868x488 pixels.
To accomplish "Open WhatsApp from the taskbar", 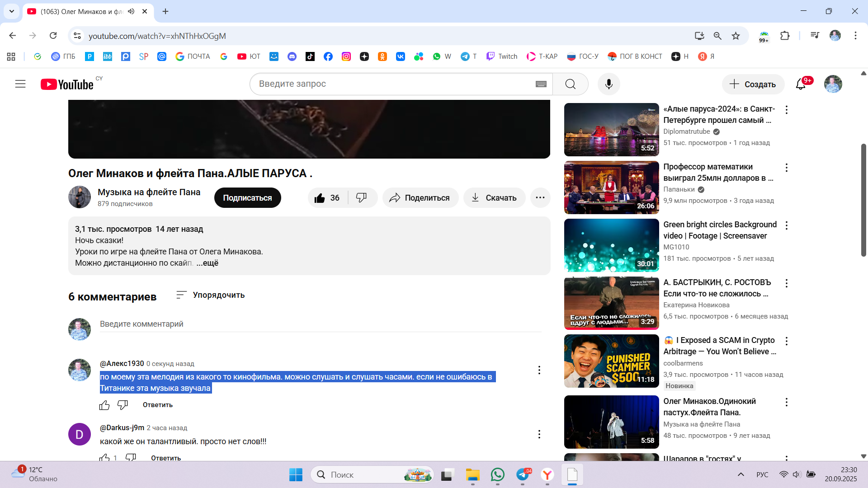I will [x=497, y=475].
